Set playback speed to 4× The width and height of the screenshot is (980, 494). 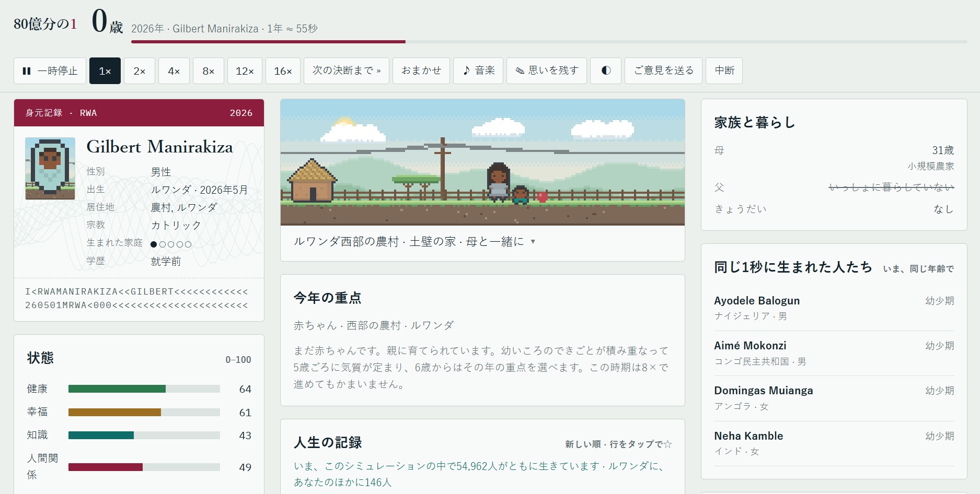click(x=174, y=70)
